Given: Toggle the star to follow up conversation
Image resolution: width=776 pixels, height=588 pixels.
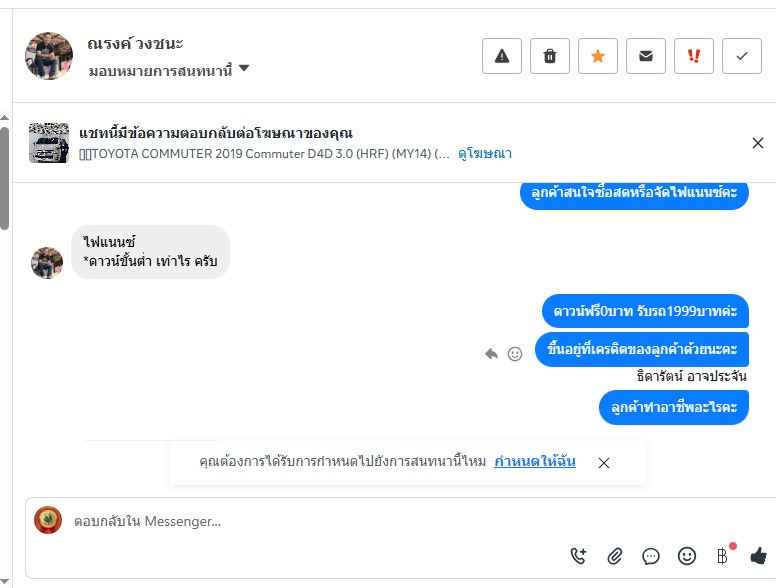Looking at the screenshot, I should (598, 56).
